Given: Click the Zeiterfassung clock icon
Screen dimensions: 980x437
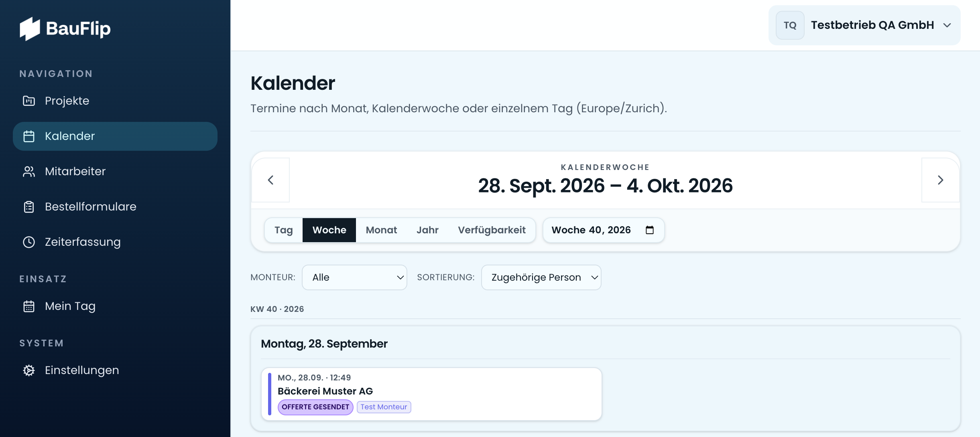Looking at the screenshot, I should coord(29,242).
